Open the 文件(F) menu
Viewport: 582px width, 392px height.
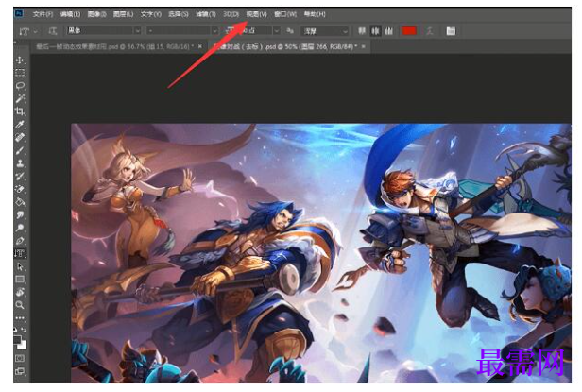(x=43, y=14)
